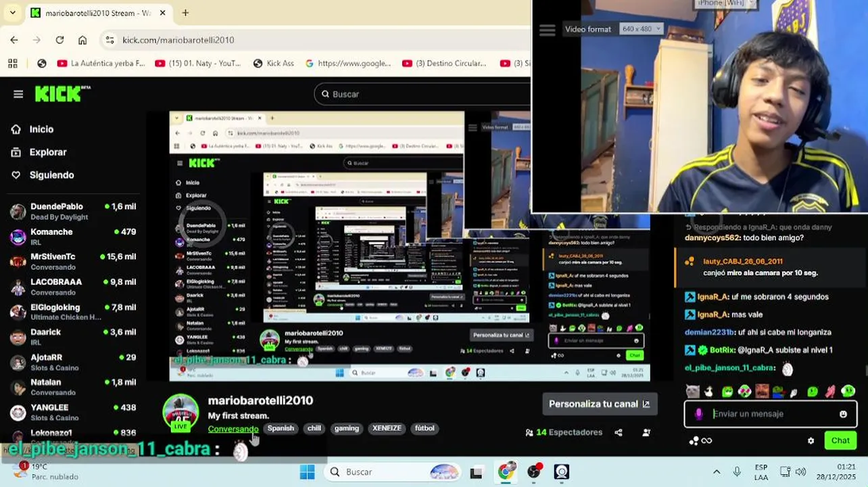The width and height of the screenshot is (868, 487).
Task: Open camera window hamburger menu
Action: [548, 30]
